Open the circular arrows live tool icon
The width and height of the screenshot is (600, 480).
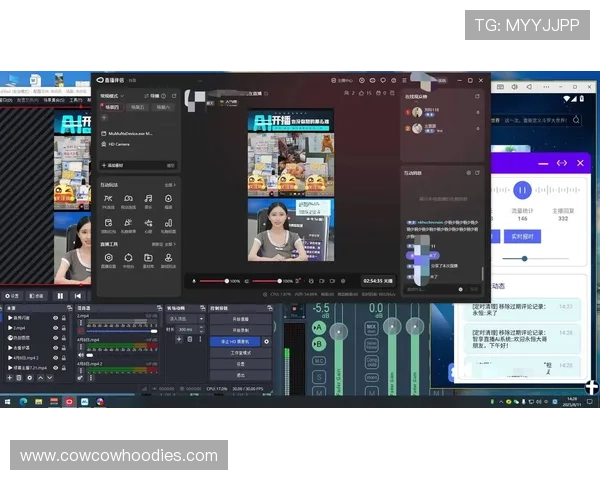click(128, 258)
